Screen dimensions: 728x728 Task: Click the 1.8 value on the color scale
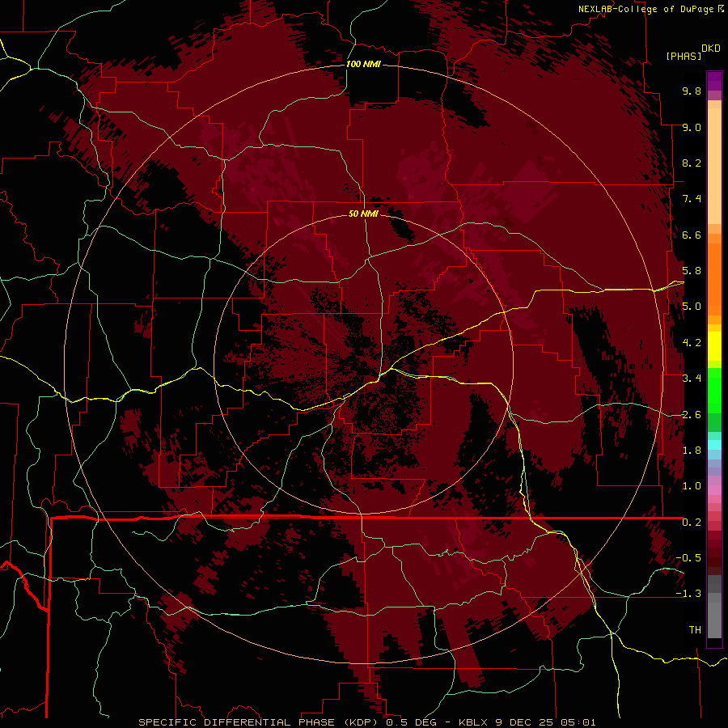(x=692, y=451)
